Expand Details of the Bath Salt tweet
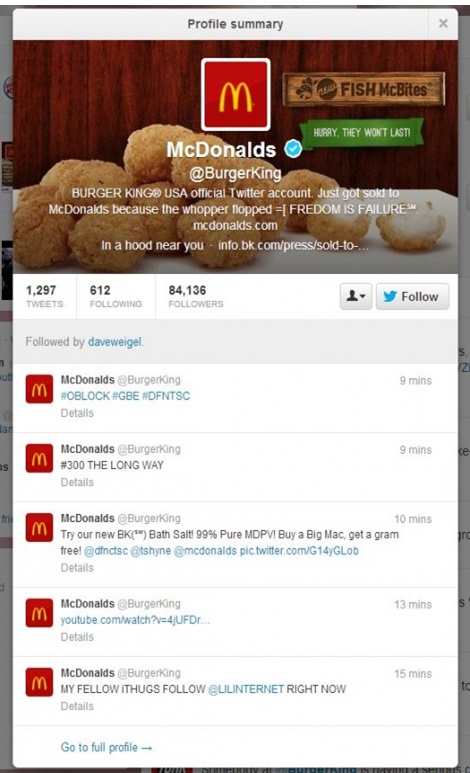 [x=77, y=568]
